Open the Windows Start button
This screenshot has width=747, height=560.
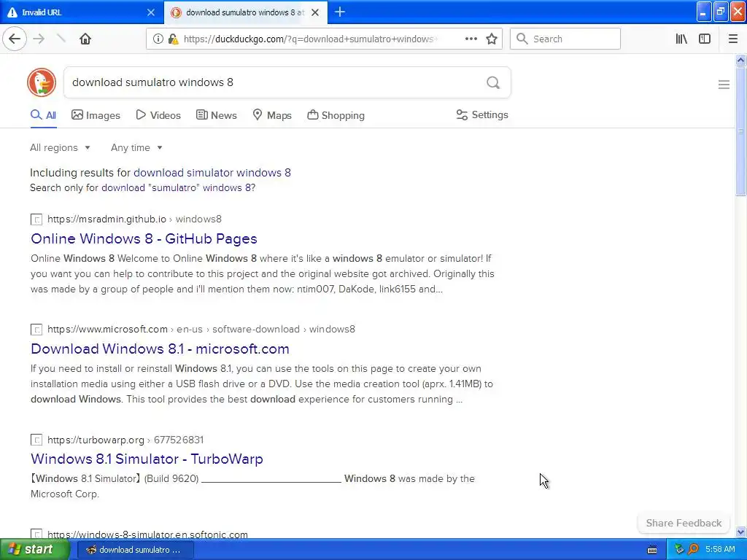[x=34, y=550]
